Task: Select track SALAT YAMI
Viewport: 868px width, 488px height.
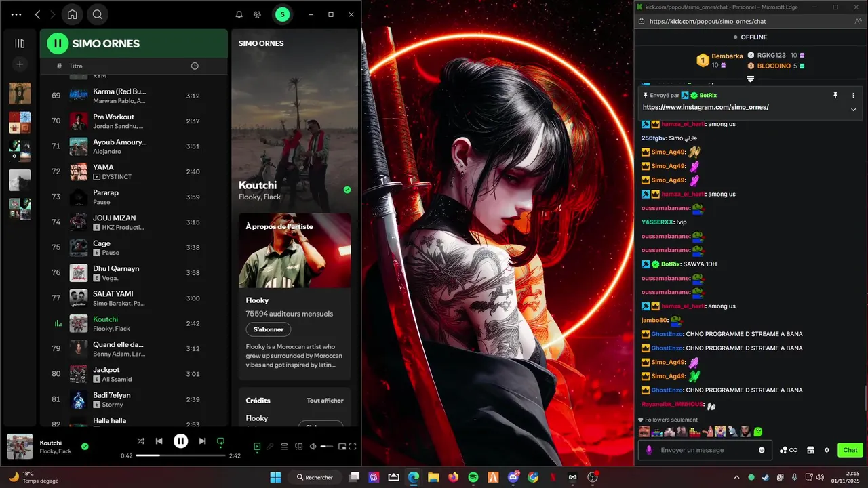Action: (133, 298)
